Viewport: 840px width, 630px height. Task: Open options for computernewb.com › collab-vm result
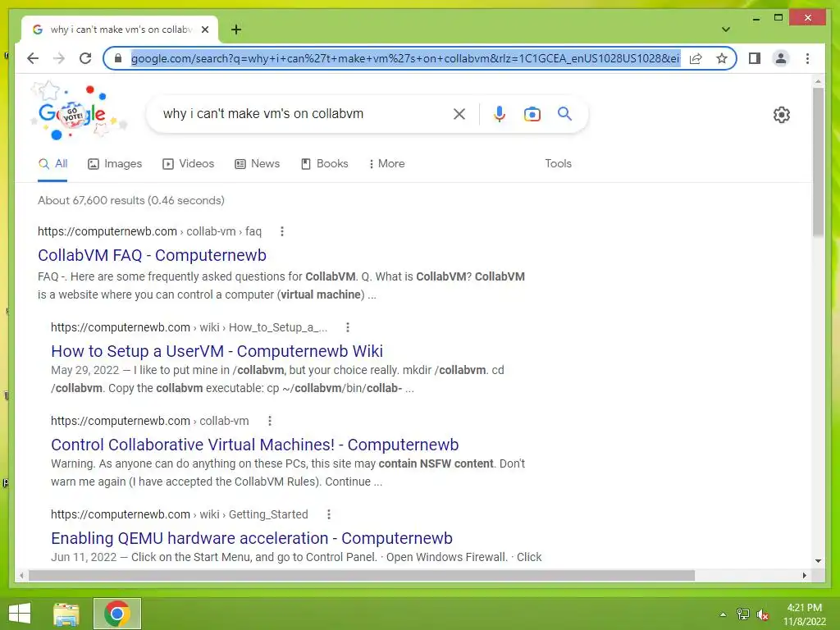click(270, 421)
